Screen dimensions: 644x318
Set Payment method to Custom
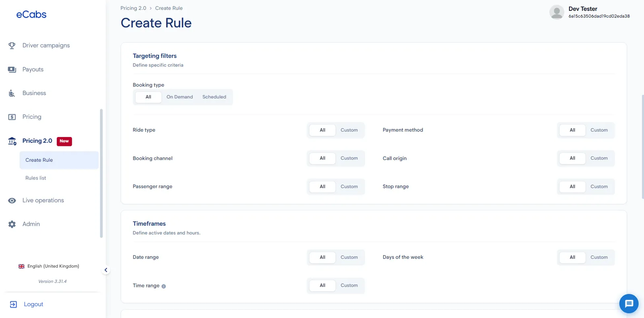pos(599,130)
